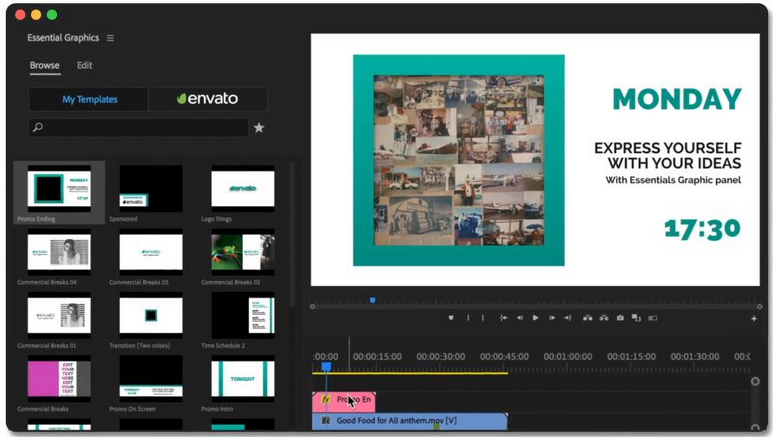This screenshot has width=773, height=437.
Task: Click the Mark In bracket icon
Action: pos(468,318)
